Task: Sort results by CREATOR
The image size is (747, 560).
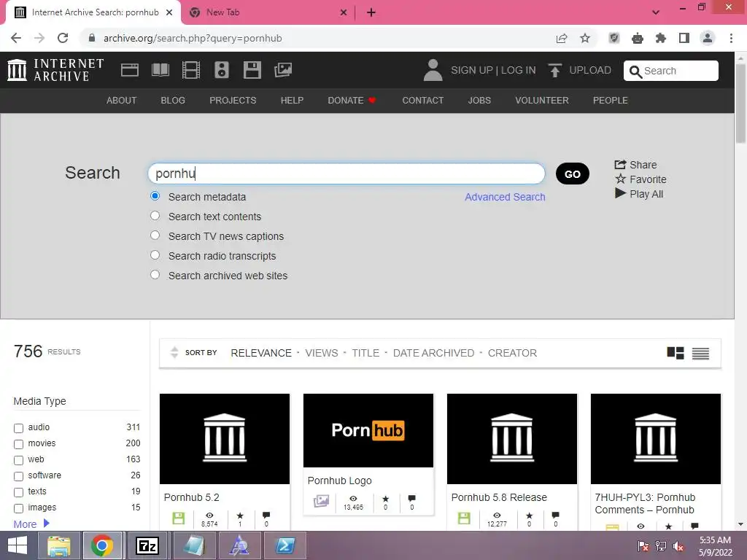Action: 512,353
